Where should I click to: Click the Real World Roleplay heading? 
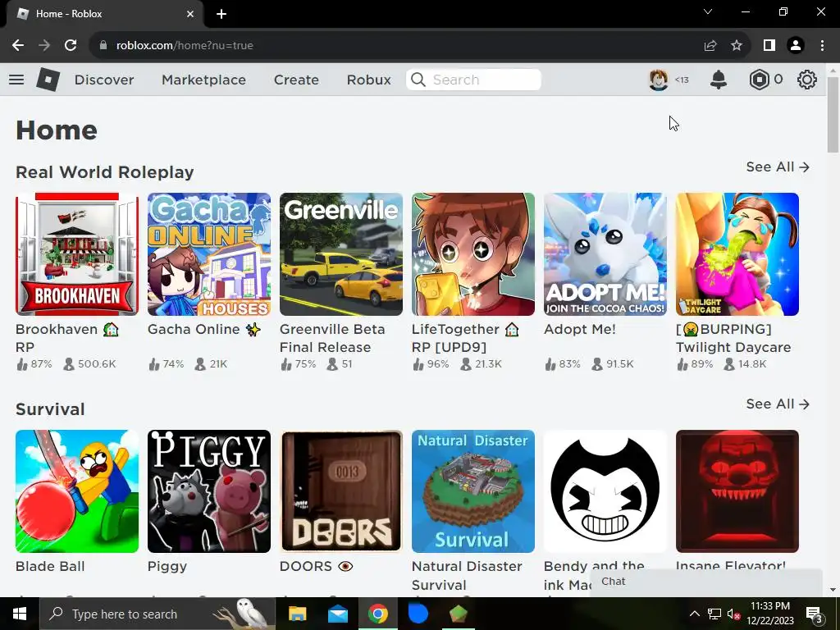click(x=105, y=172)
